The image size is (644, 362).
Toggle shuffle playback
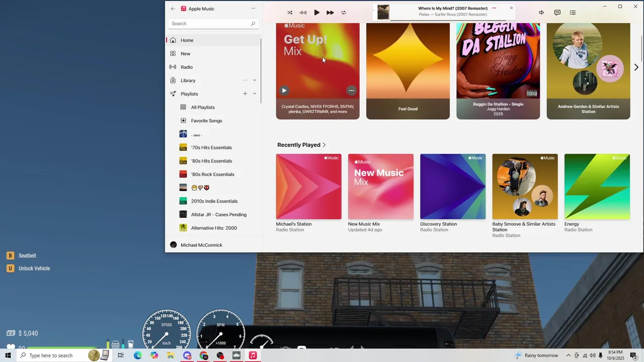290,13
